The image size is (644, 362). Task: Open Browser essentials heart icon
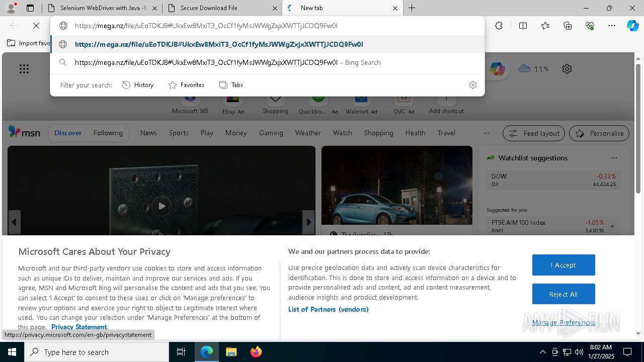coord(590,26)
